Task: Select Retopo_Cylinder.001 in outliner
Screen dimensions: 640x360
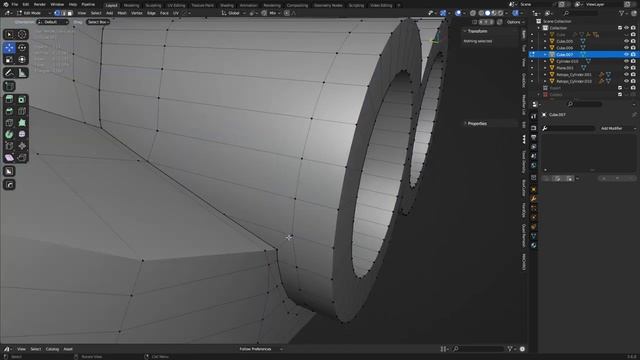Action: 573,75
